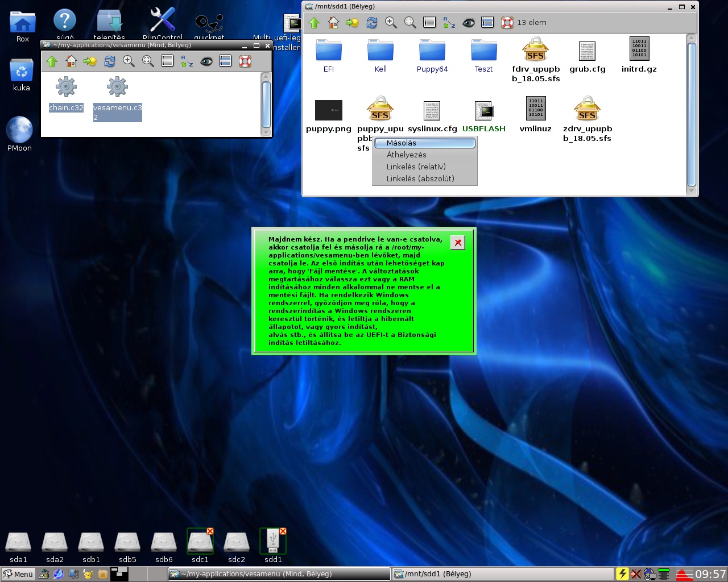Open the Kell folder

[x=380, y=56]
